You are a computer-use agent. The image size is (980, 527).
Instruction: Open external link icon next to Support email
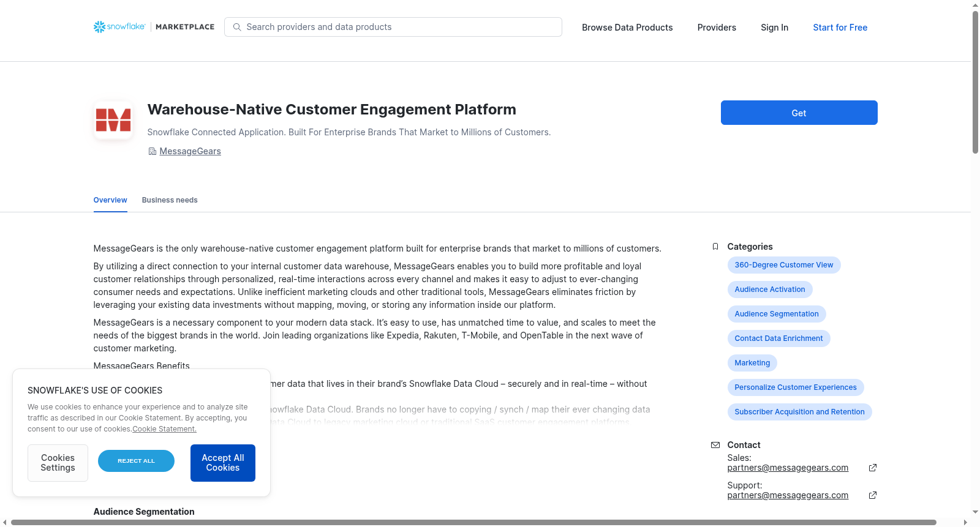click(873, 495)
